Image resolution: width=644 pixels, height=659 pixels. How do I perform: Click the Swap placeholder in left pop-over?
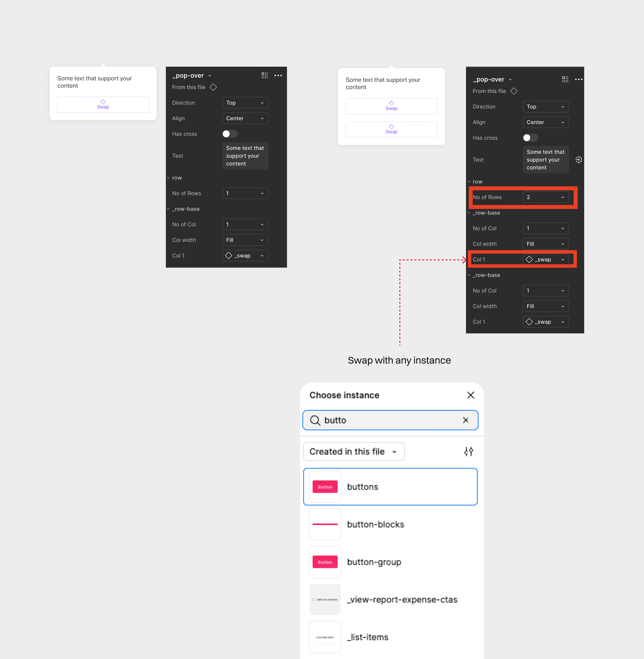tap(103, 104)
